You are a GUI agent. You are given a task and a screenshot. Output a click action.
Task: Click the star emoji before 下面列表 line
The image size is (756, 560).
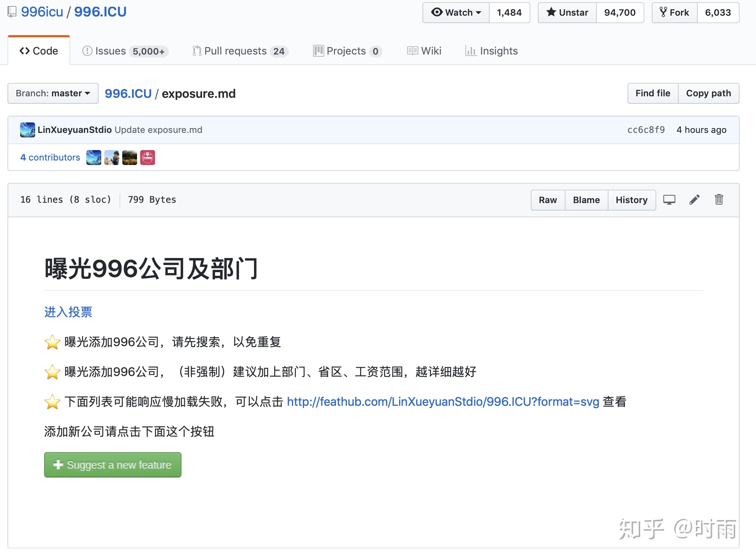(52, 402)
